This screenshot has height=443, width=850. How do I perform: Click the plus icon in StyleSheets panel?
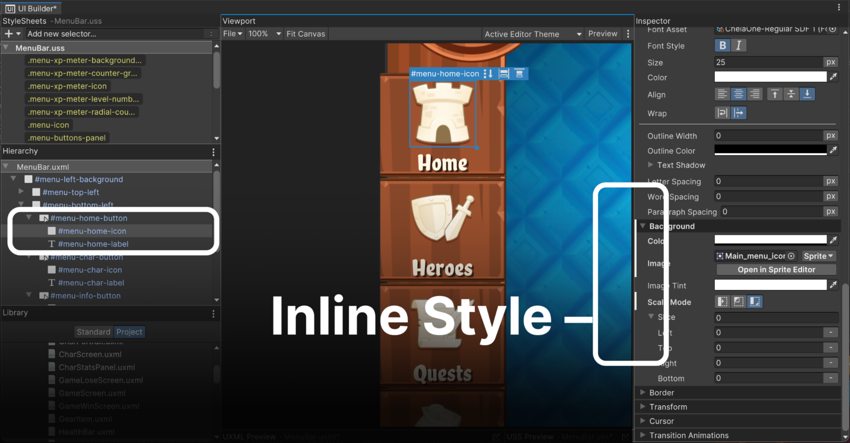click(x=9, y=34)
